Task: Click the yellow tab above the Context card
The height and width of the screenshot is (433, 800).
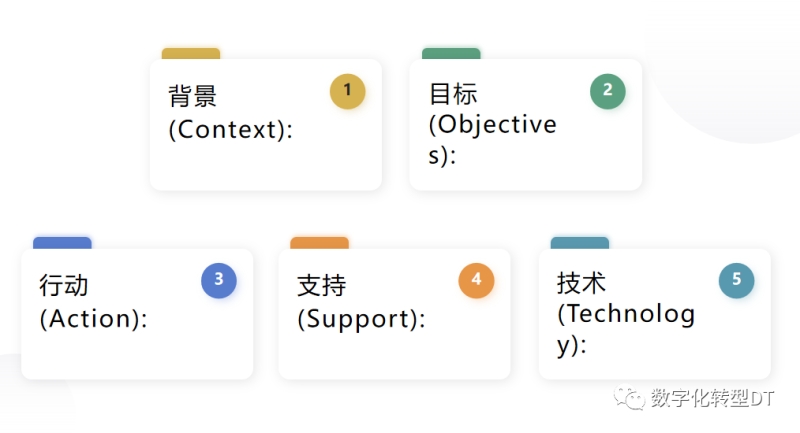Action: coord(191,53)
